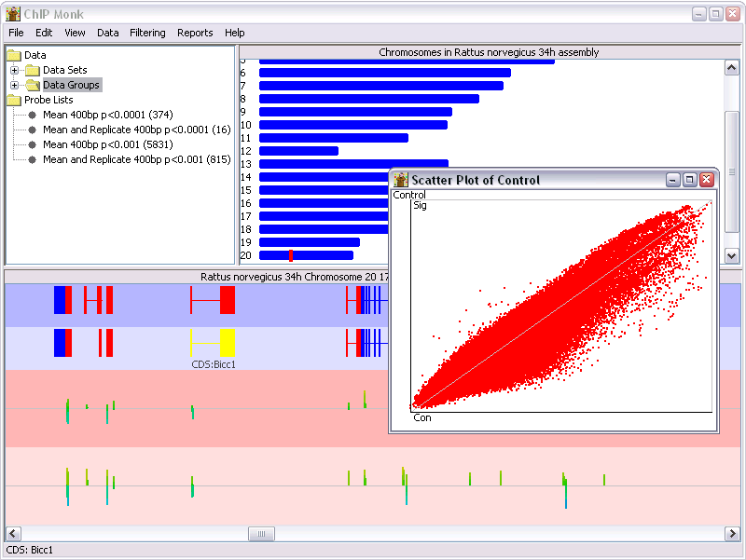This screenshot has height=560, width=746.
Task: Open the Data Sets folder icon
Action: (x=33, y=70)
